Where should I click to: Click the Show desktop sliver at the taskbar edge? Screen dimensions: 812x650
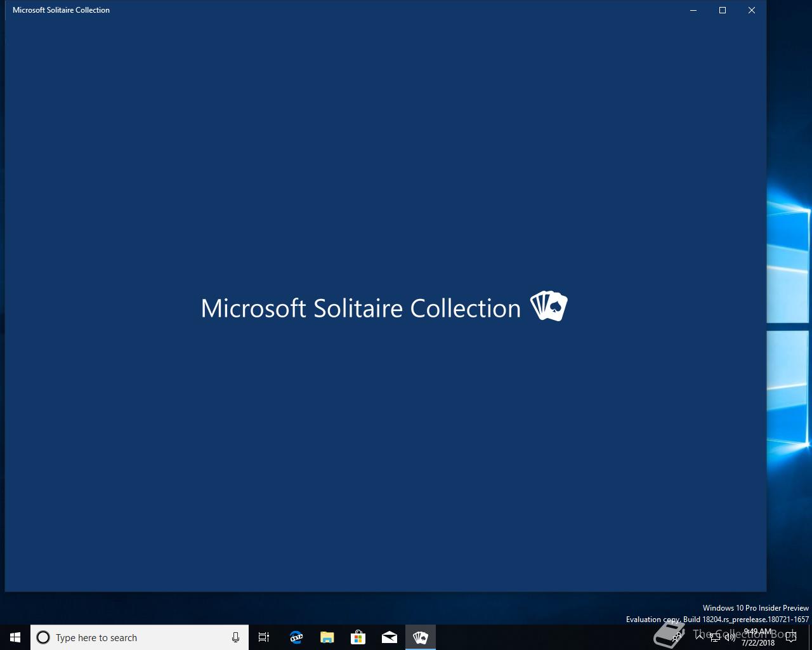pos(810,637)
